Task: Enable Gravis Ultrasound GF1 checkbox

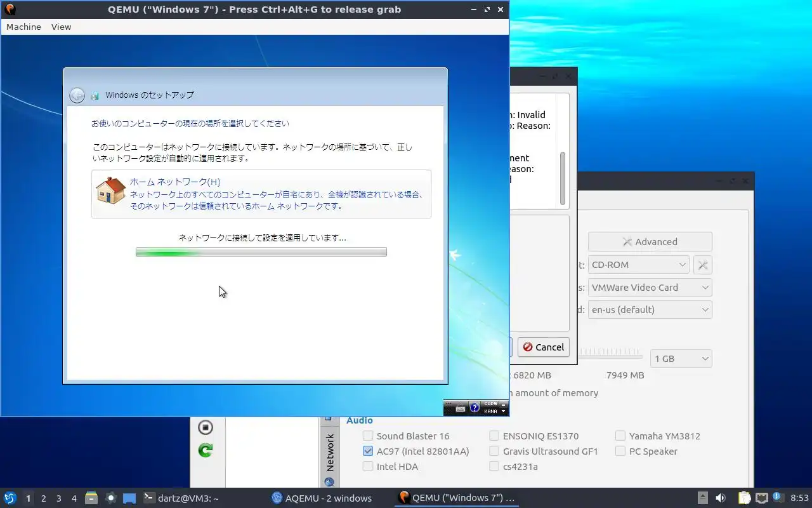Action: [x=494, y=451]
